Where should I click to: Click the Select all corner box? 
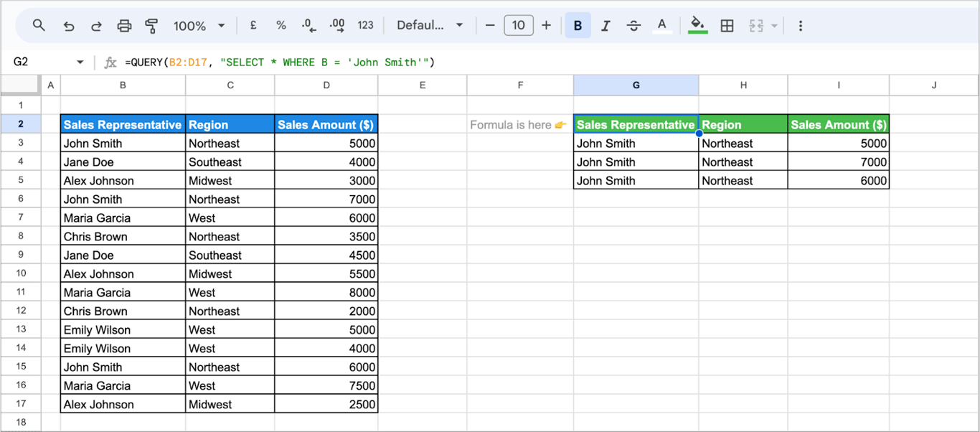tap(20, 85)
